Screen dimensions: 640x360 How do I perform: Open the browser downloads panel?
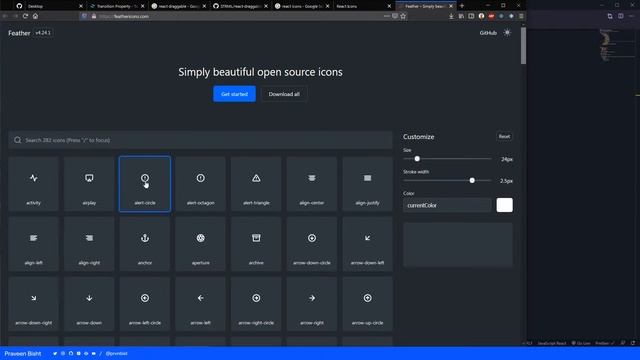pos(451,16)
